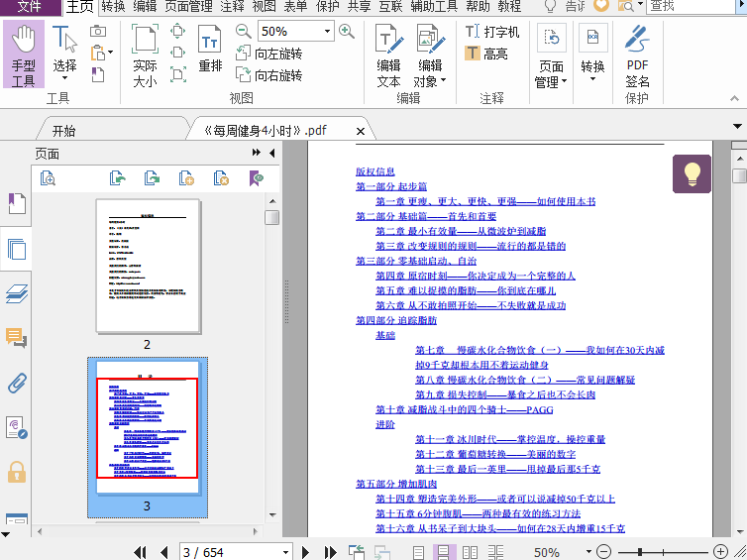Click the purple lightbulb tips button in the document area
The height and width of the screenshot is (560, 747).
pyautogui.click(x=692, y=173)
